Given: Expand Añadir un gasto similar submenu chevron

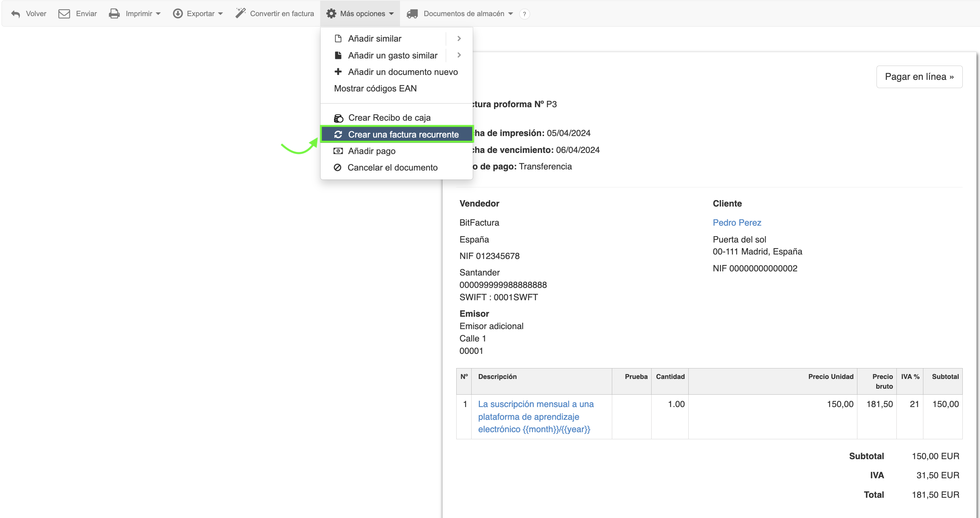Looking at the screenshot, I should point(459,55).
